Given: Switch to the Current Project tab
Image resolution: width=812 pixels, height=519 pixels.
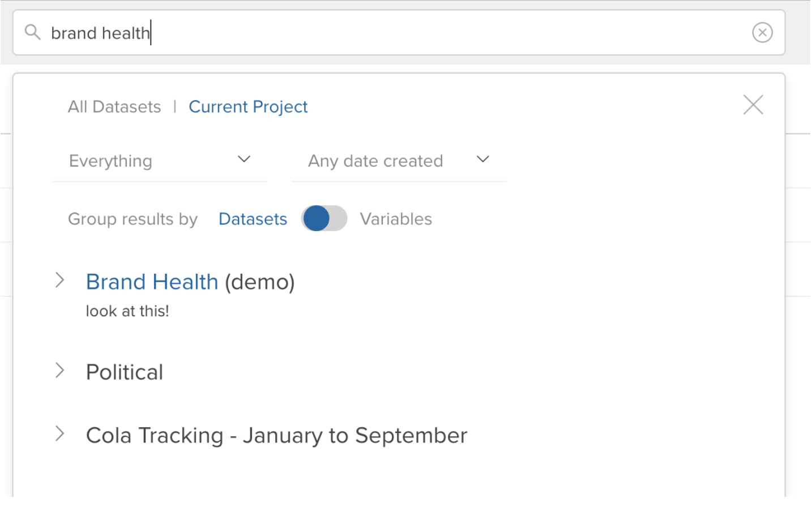Looking at the screenshot, I should [x=248, y=107].
